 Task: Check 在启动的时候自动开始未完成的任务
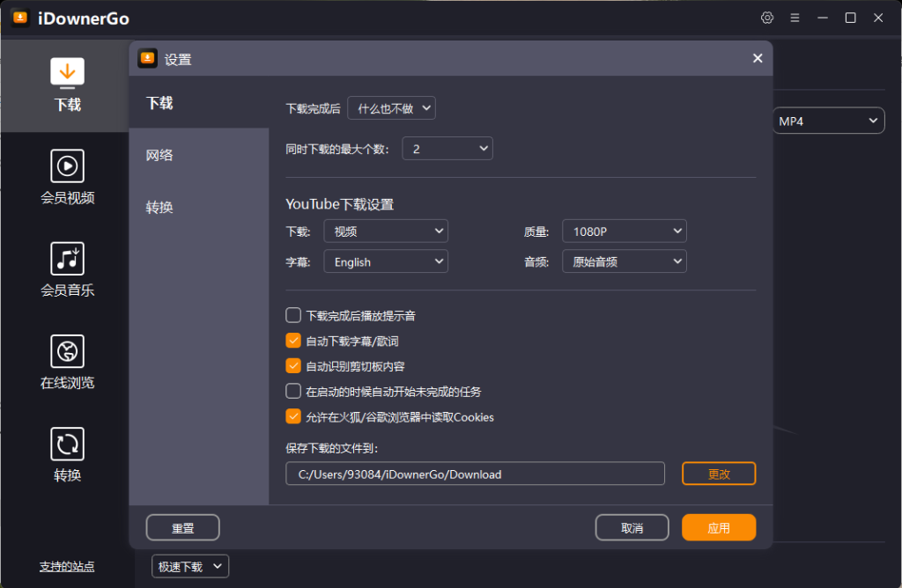(292, 391)
